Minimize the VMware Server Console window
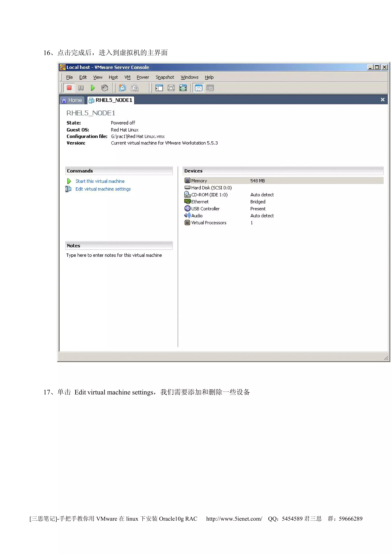392x555 pixels. tap(370, 67)
